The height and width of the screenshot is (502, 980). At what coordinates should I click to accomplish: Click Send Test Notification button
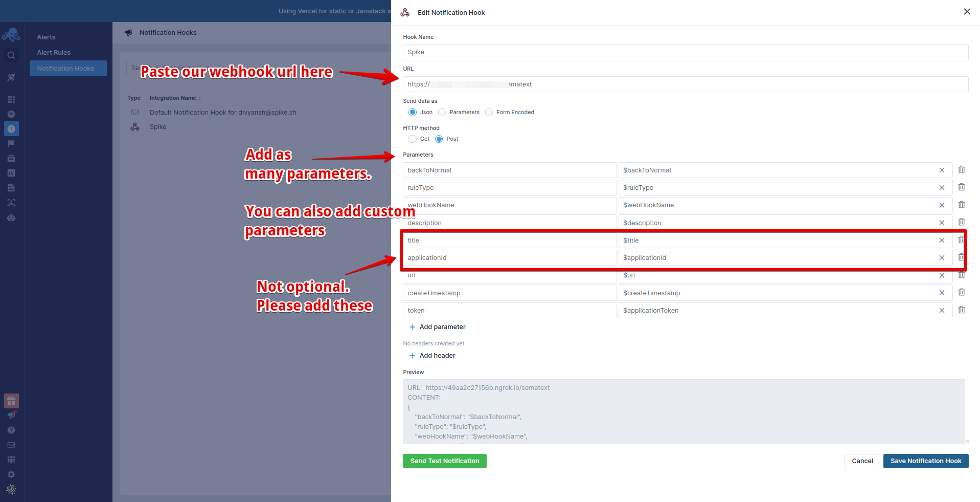click(x=445, y=461)
